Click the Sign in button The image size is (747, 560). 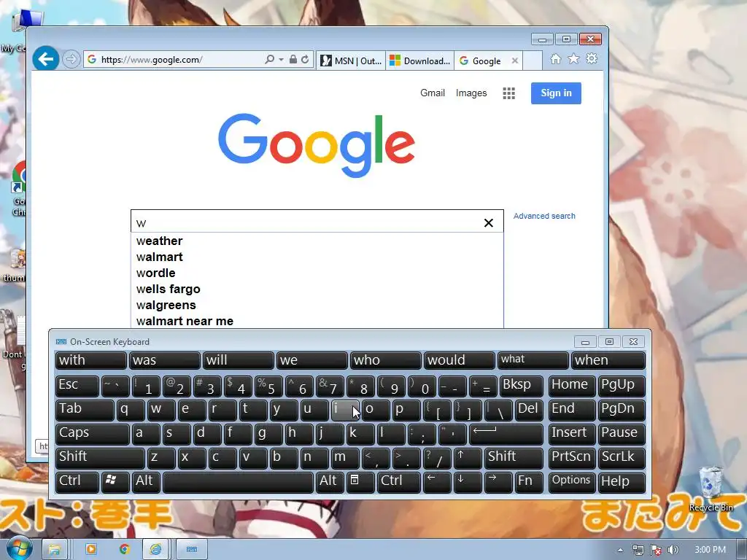[556, 93]
